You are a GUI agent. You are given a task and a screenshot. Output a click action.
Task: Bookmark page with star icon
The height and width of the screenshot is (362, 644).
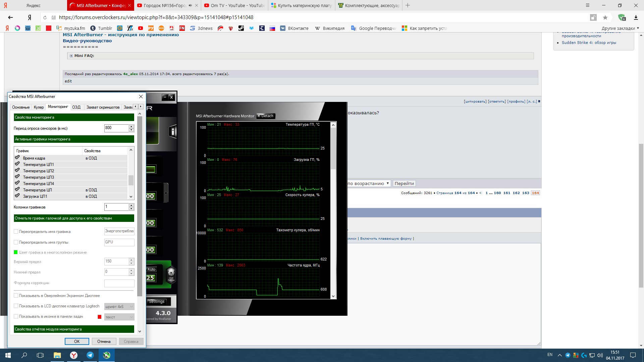pyautogui.click(x=605, y=17)
